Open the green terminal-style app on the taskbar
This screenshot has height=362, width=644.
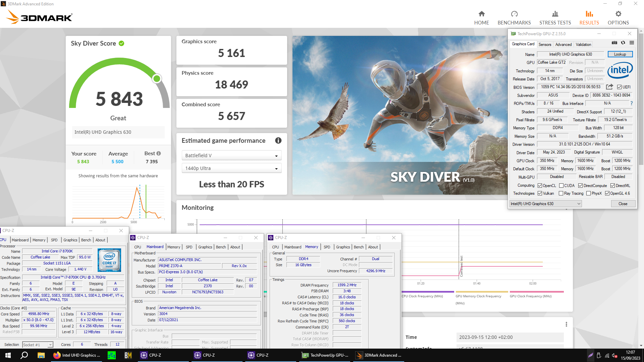112,355
